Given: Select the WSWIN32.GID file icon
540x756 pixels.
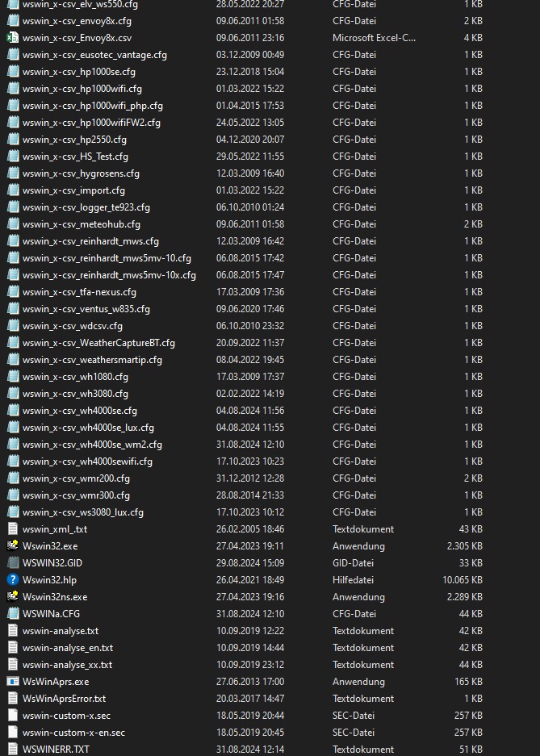Looking at the screenshot, I should click(13, 563).
